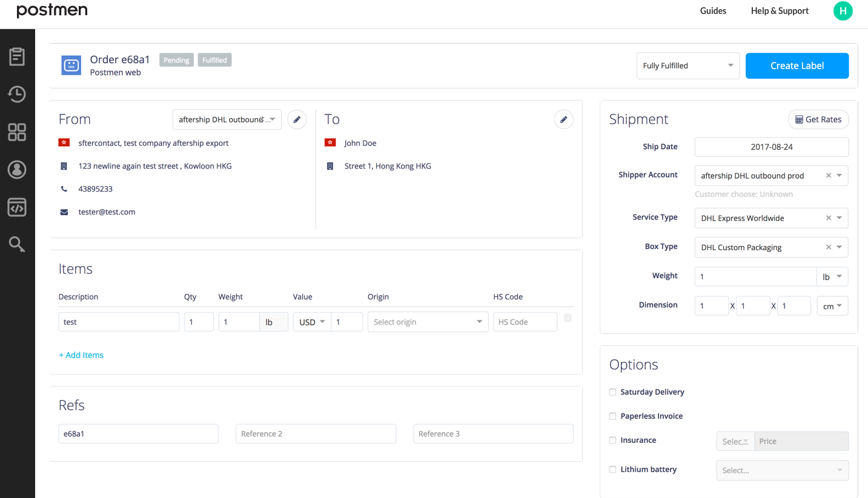Open the orders clipboard sidebar icon
The height and width of the screenshot is (498, 868).
click(x=17, y=57)
